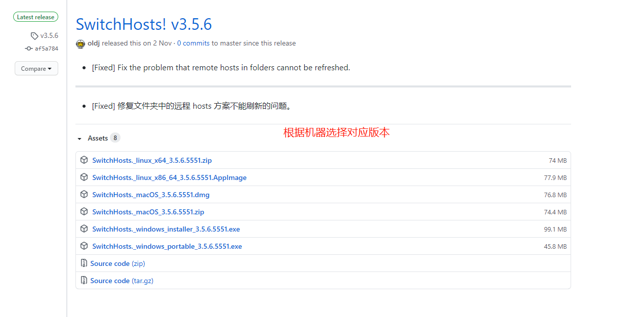Download SwitchHosts macOS dmg
Screen dimensions: 644x317
(x=151, y=195)
